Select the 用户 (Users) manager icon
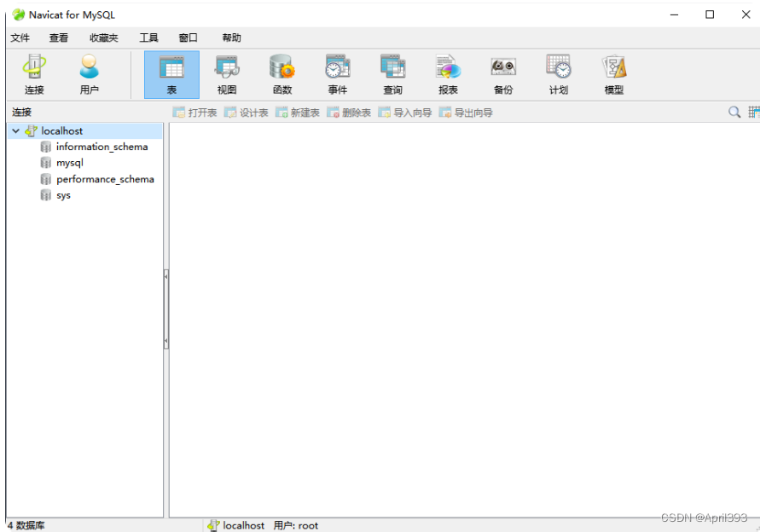Screen dimensions: 760x532 click(88, 74)
